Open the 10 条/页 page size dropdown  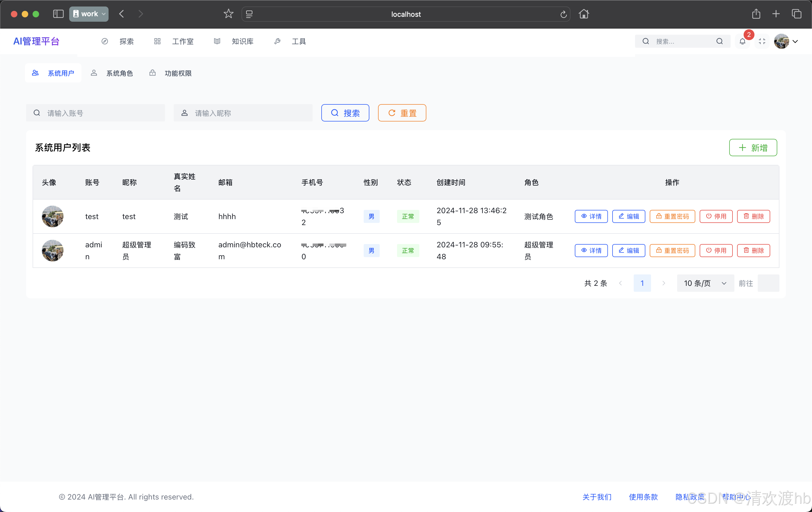coord(705,283)
